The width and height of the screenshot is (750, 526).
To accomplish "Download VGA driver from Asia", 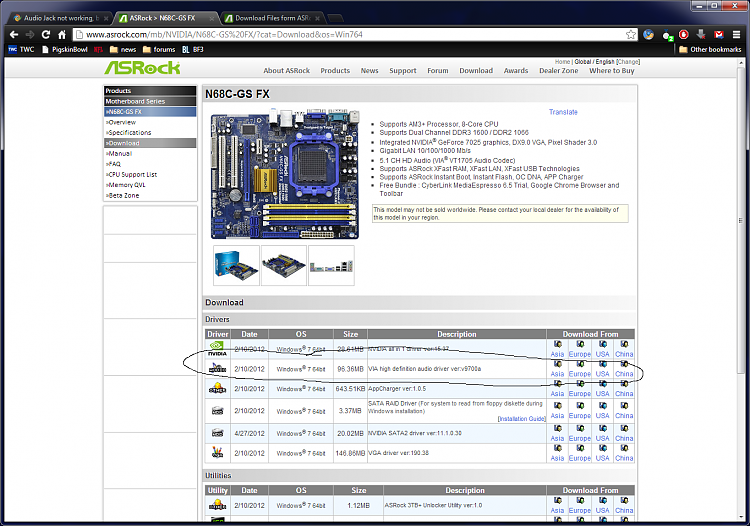I will pos(557,453).
